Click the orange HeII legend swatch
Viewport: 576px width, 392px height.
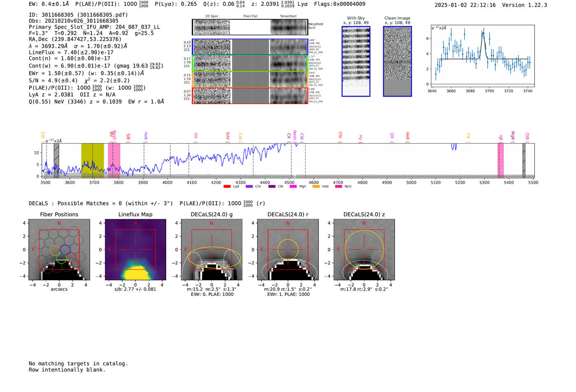[x=316, y=187]
